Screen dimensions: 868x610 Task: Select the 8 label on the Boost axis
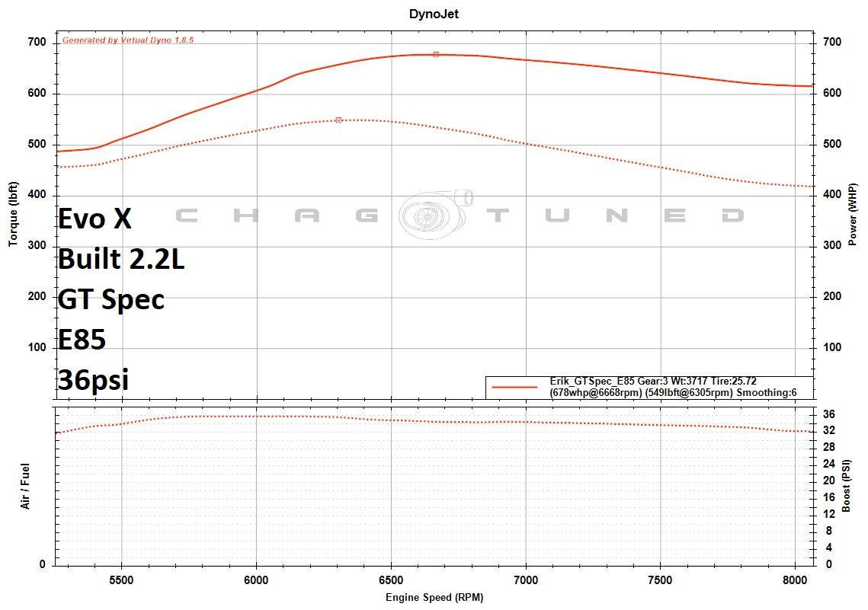[x=828, y=531]
